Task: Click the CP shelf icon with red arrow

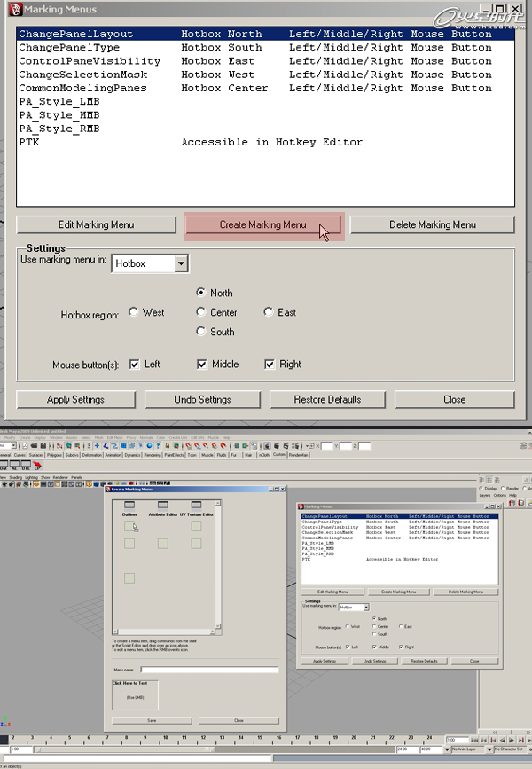Action: click(37, 465)
